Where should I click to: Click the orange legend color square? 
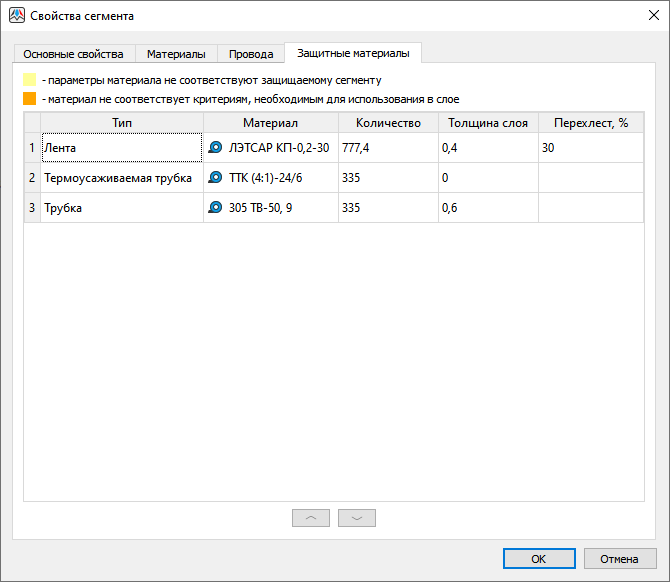(x=30, y=99)
